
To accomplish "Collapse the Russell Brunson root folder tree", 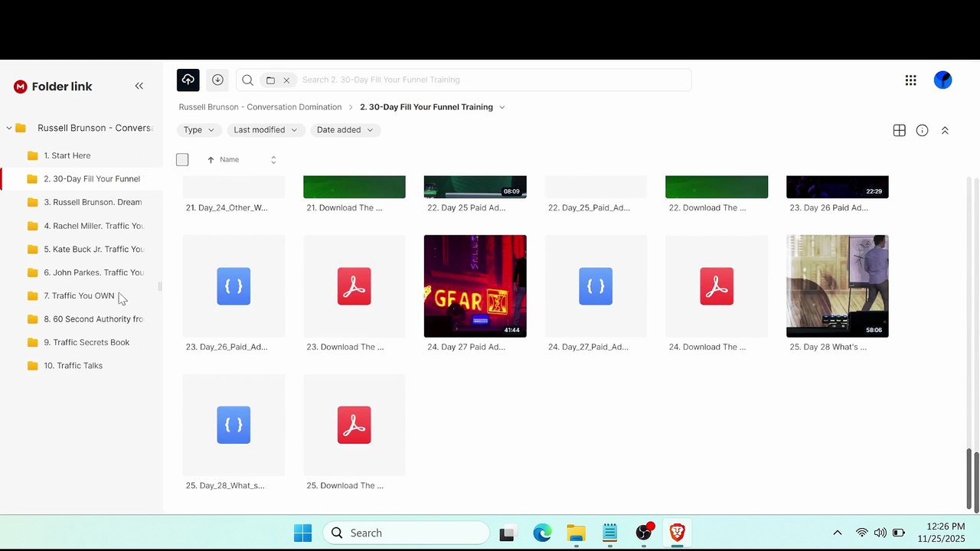I will 8,128.
